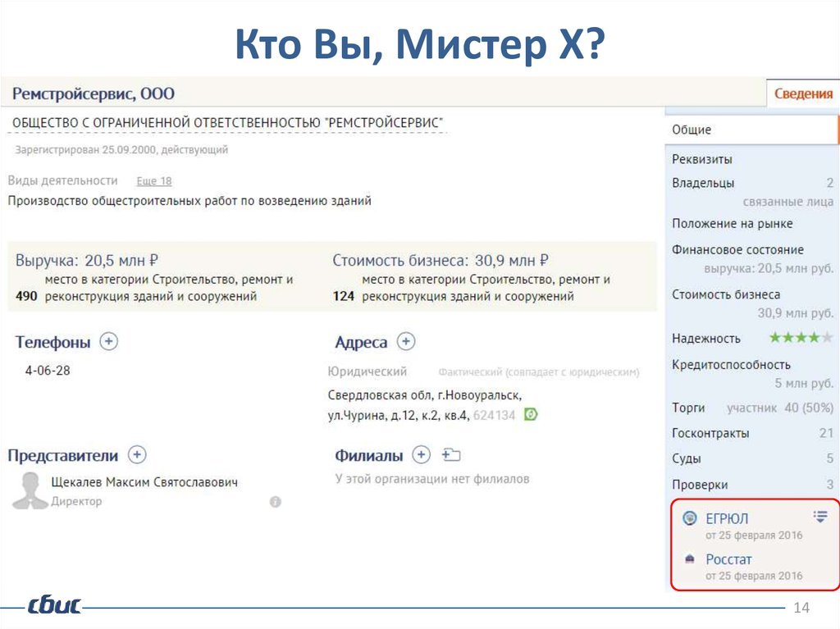
Task: Open the list icon next to ЕГРЮЛ
Action: 819,516
